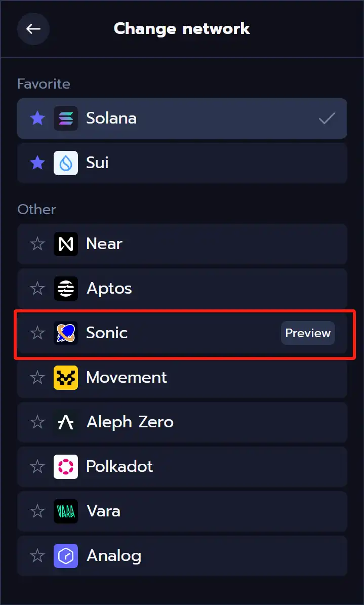364x605 pixels.
Task: Select the Movement network row
Action: [x=182, y=378]
